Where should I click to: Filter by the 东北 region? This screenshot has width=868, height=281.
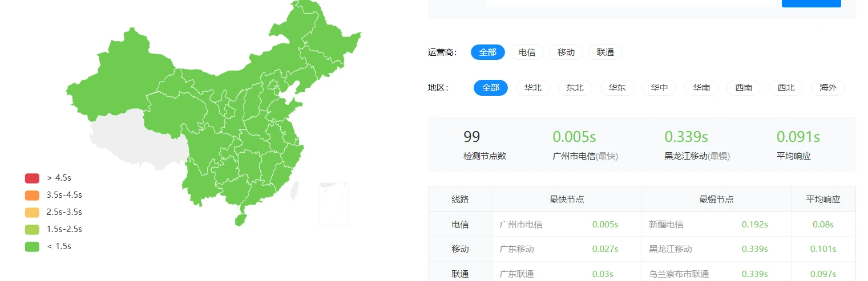tap(575, 88)
